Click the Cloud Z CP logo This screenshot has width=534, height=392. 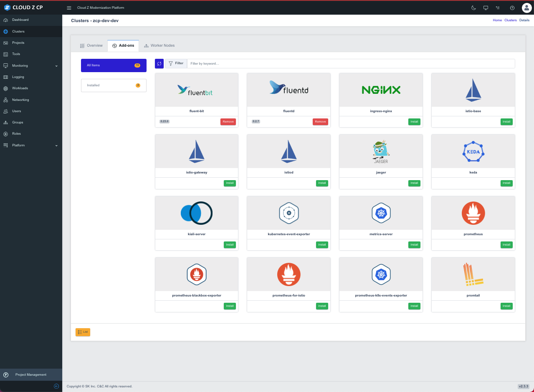(x=23, y=8)
